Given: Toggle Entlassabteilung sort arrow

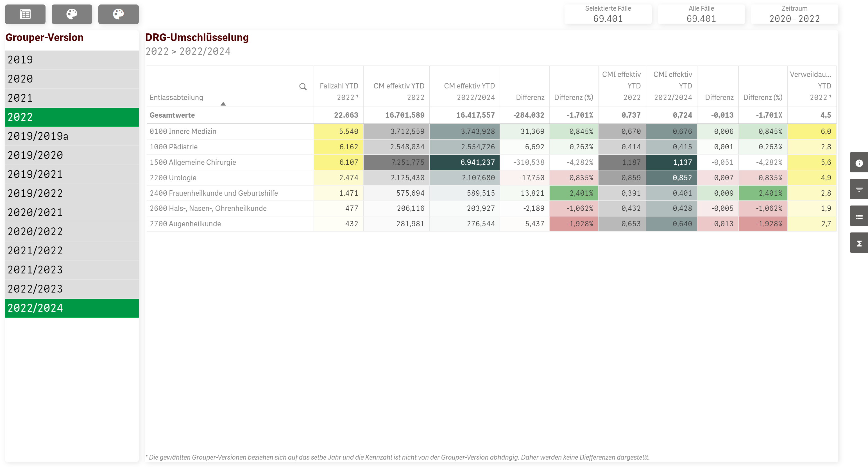Looking at the screenshot, I should point(223,104).
